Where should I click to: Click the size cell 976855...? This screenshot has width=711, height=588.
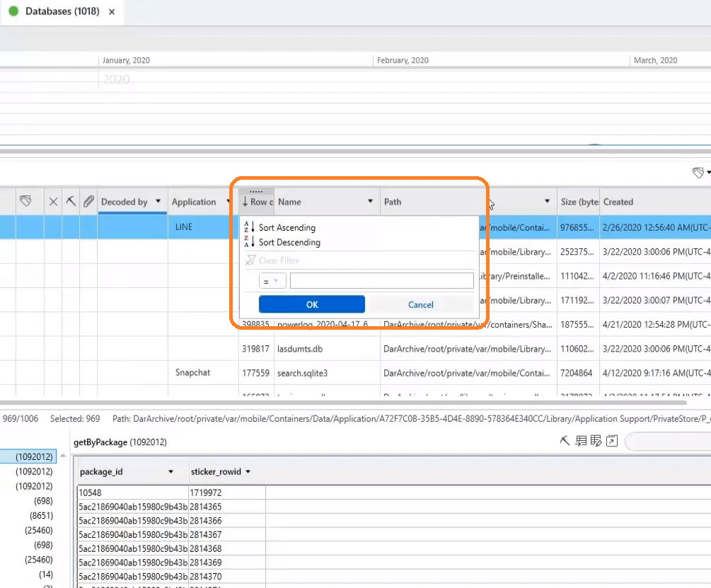click(x=577, y=228)
